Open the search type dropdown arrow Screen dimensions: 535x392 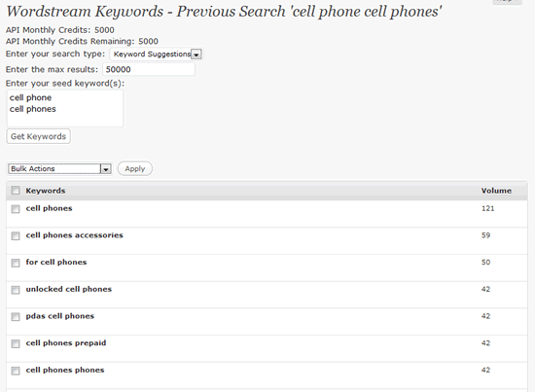196,54
